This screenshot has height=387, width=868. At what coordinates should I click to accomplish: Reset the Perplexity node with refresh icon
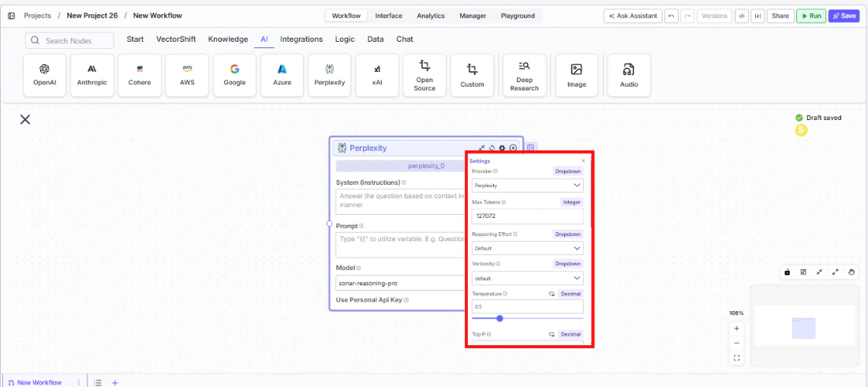pos(492,148)
